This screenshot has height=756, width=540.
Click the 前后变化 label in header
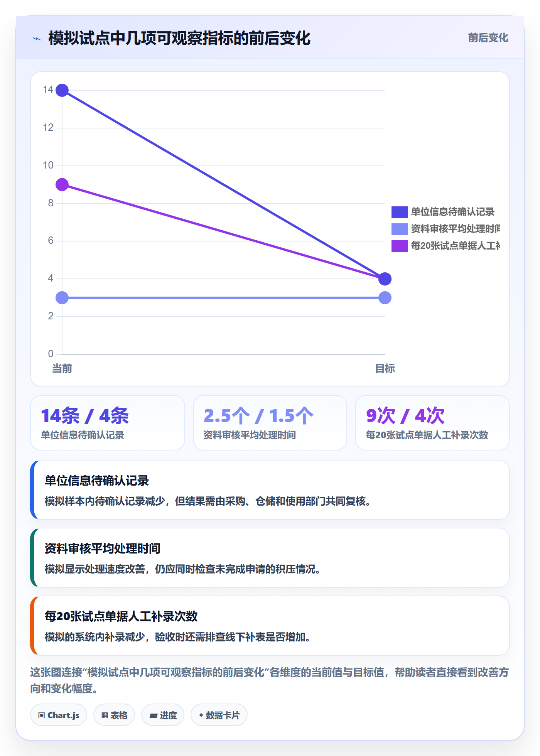(488, 38)
